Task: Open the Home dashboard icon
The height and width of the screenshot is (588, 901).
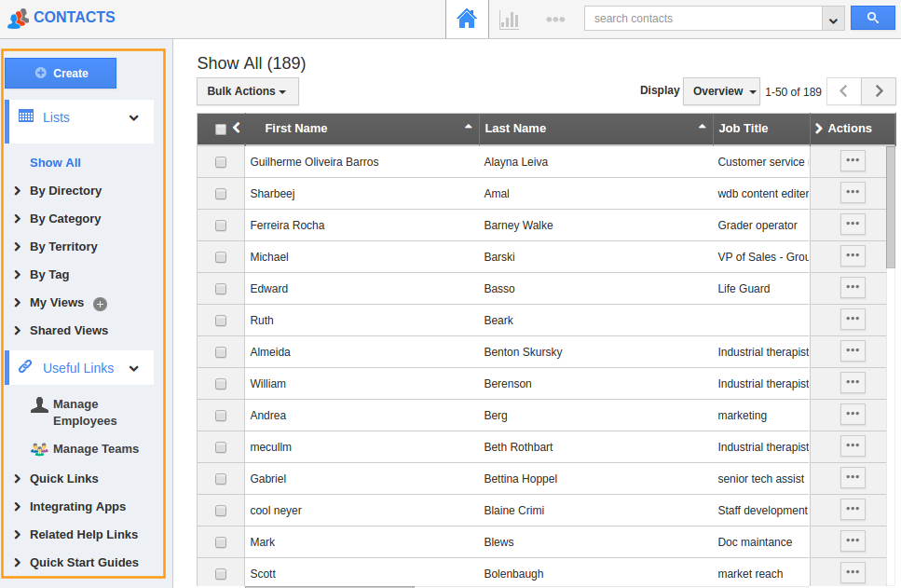Action: click(x=466, y=18)
